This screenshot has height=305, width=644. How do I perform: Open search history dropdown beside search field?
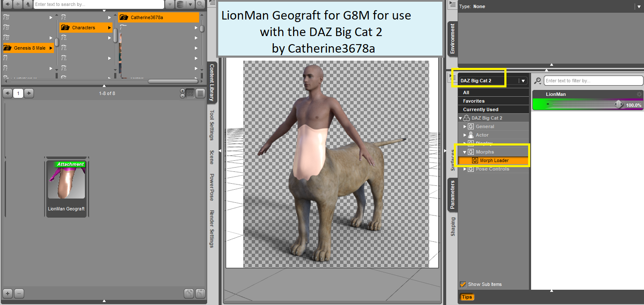pyautogui.click(x=170, y=4)
